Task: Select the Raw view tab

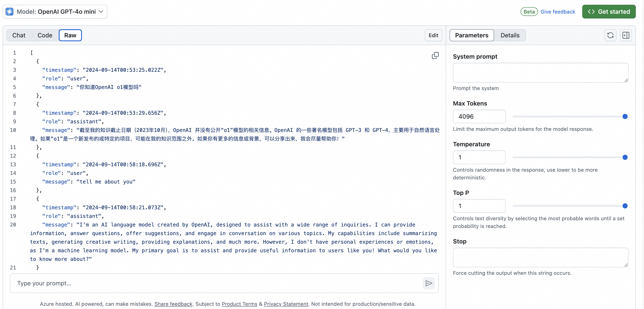Action: click(x=70, y=35)
